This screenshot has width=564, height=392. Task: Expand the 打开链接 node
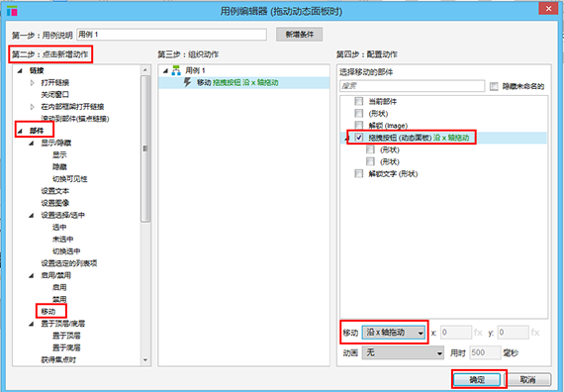(x=32, y=83)
